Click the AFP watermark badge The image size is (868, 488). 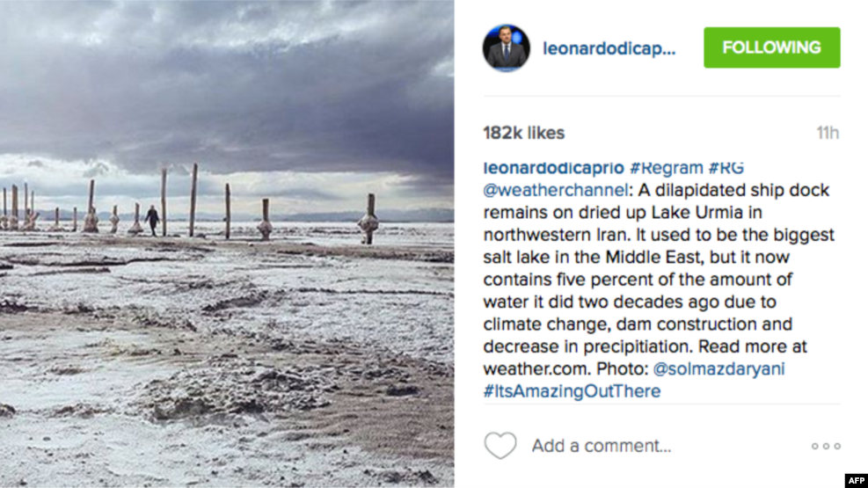click(855, 480)
